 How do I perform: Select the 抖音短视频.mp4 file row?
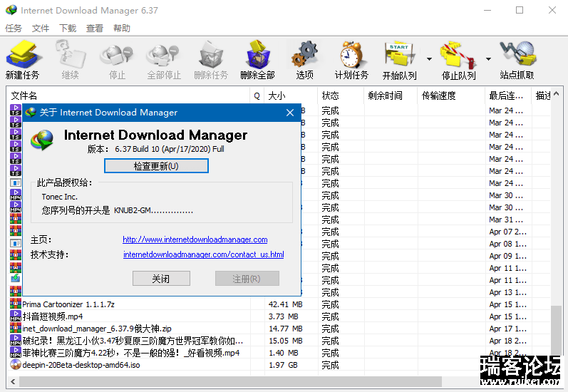click(279, 316)
